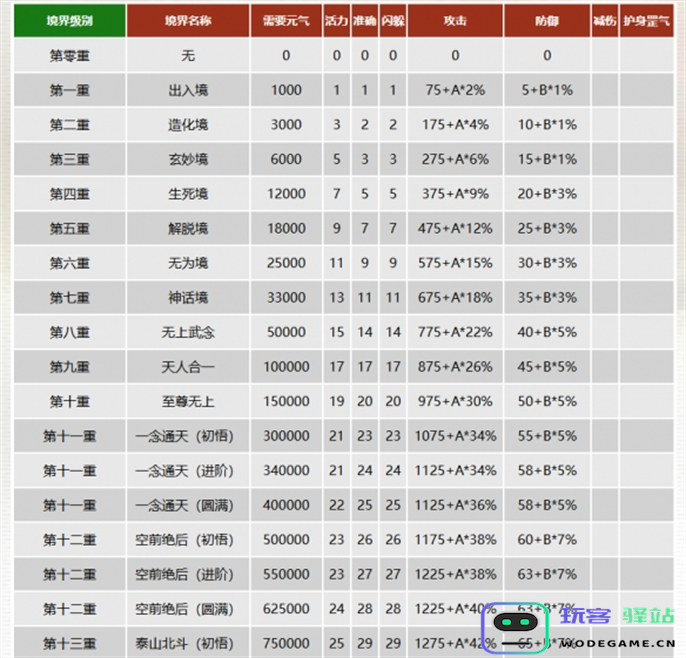Click the defense value 55+B*5%
The image size is (686, 658).
pyautogui.click(x=547, y=436)
